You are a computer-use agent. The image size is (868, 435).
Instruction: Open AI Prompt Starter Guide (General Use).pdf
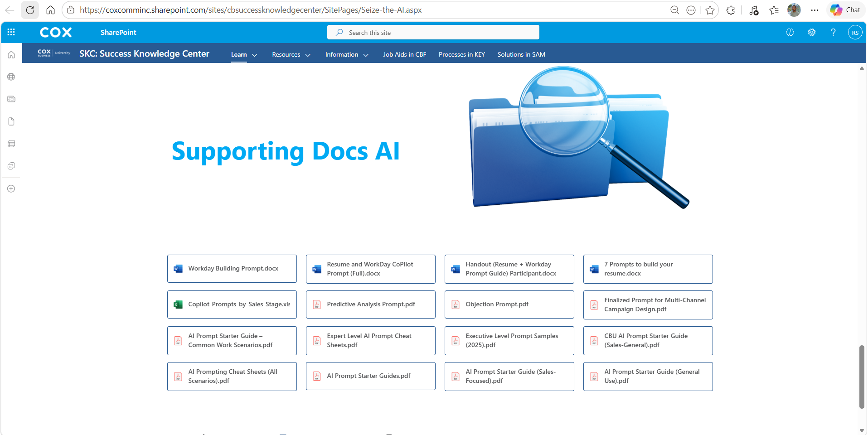click(x=648, y=376)
